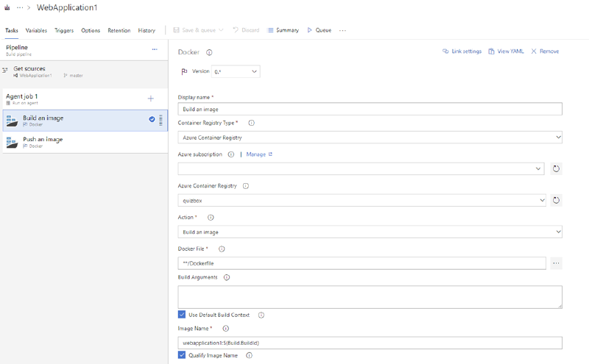Select the Get sources row
Viewport: 589px width, 364px height.
coord(84,71)
